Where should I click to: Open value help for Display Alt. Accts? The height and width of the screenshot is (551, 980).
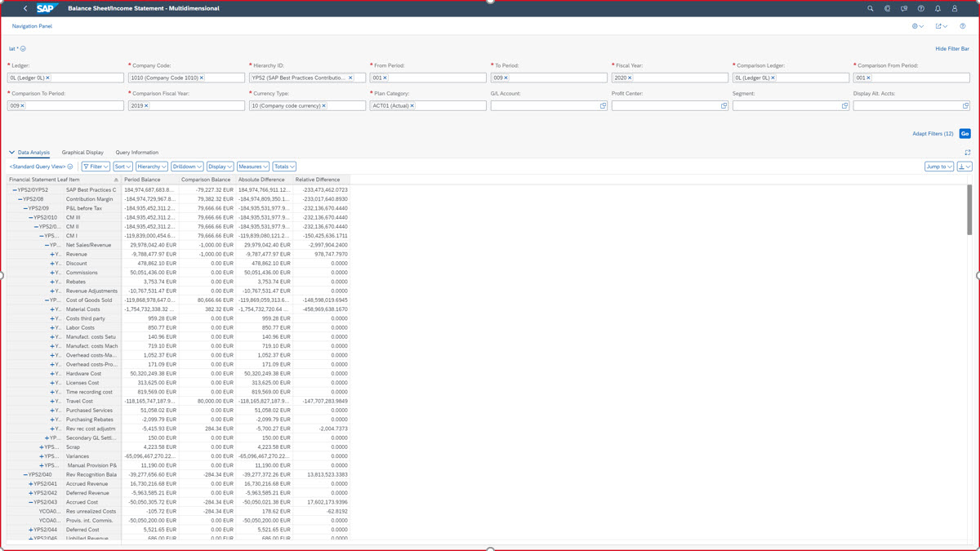coord(965,105)
